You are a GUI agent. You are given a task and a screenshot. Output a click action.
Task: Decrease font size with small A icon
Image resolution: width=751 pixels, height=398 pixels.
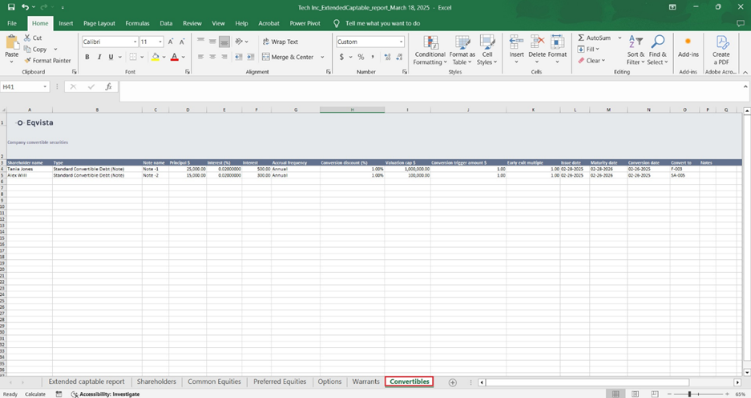(182, 42)
